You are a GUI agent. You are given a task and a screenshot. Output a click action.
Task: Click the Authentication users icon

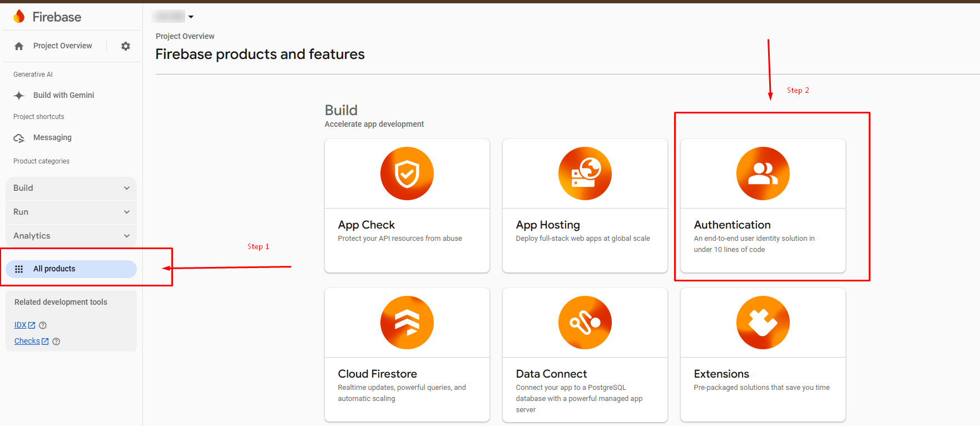[763, 174]
